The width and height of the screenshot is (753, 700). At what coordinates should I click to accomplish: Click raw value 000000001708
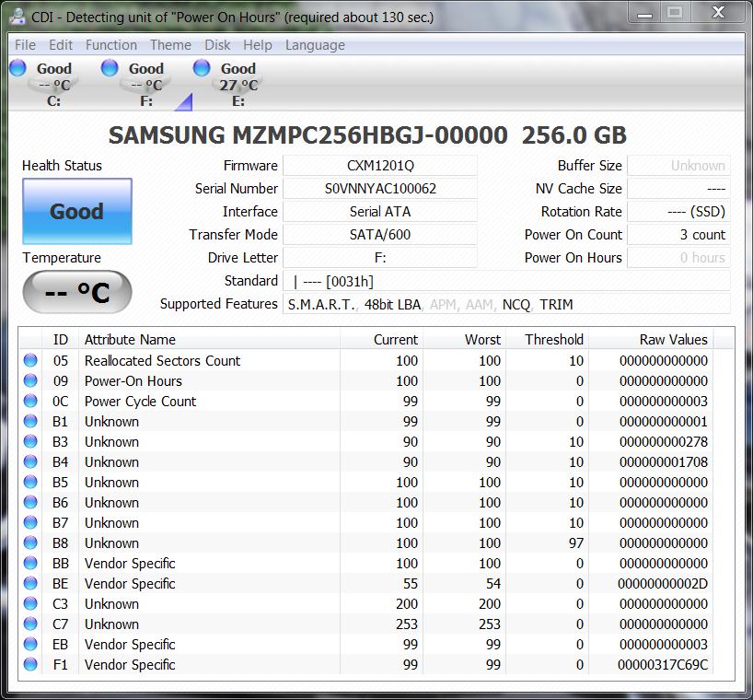tap(663, 462)
